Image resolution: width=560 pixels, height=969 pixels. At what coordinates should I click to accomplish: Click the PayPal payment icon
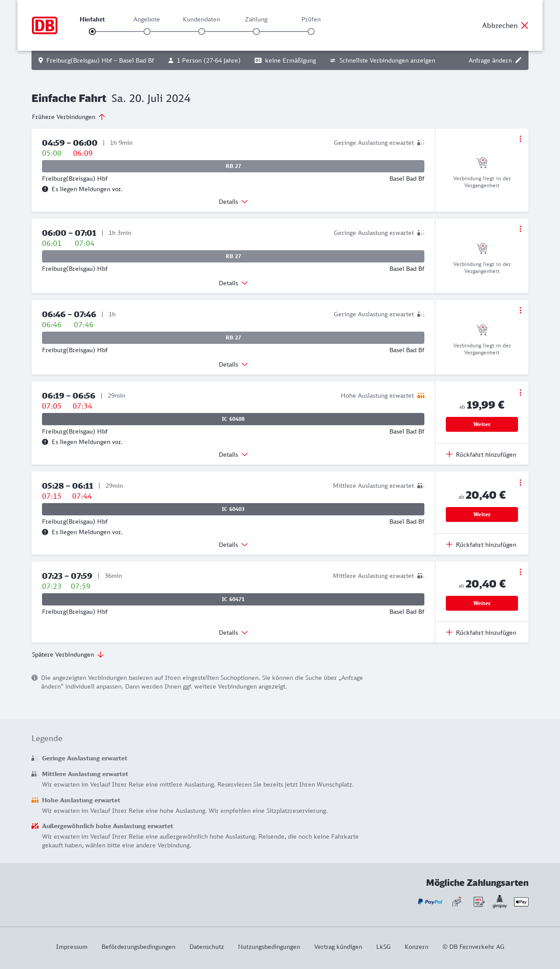[x=430, y=902]
